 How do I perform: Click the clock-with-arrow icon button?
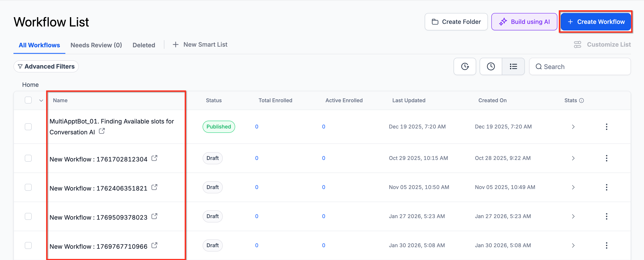coord(465,66)
